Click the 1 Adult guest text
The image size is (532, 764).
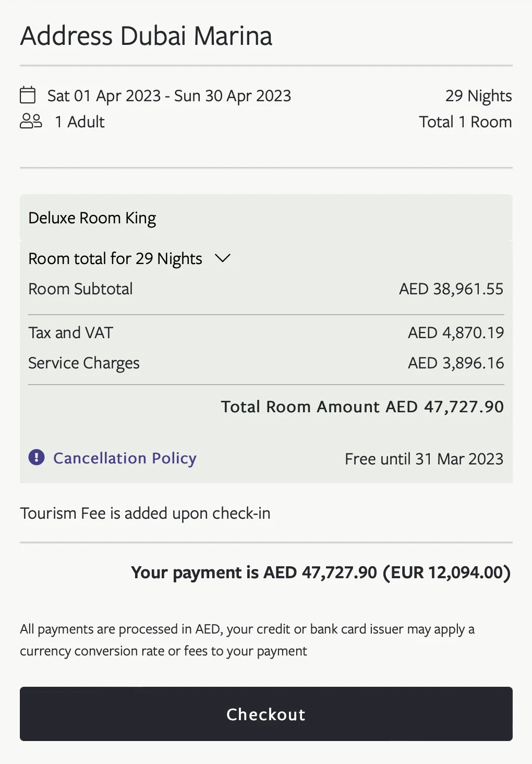(80, 122)
